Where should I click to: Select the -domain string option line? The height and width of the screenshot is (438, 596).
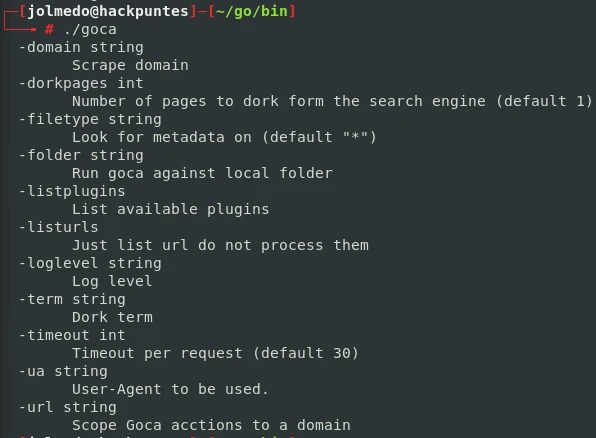tap(81, 48)
